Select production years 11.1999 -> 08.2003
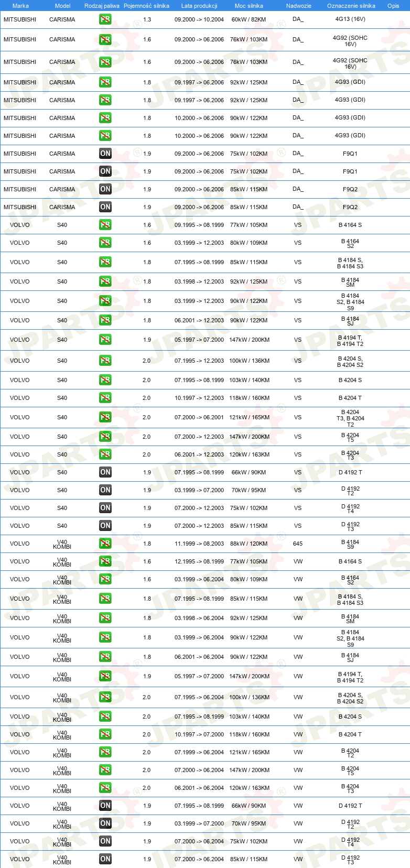 tap(199, 544)
